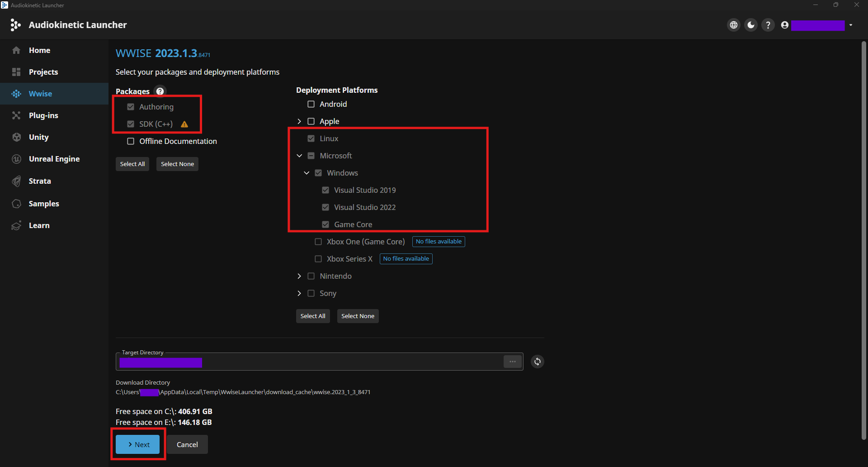The height and width of the screenshot is (467, 868).
Task: Click the Unreal Engine icon in the sidebar
Action: (x=16, y=159)
